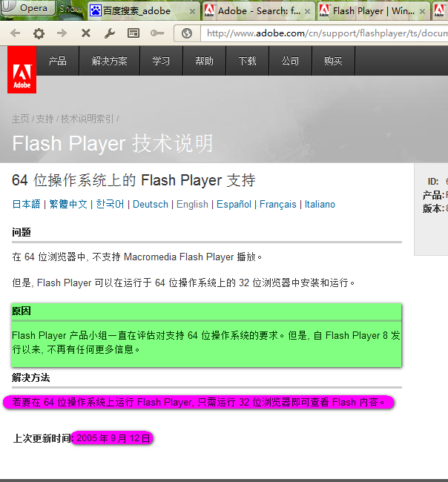The width and height of the screenshot is (448, 482).
Task: Open the 产品 menu
Action: 58,61
